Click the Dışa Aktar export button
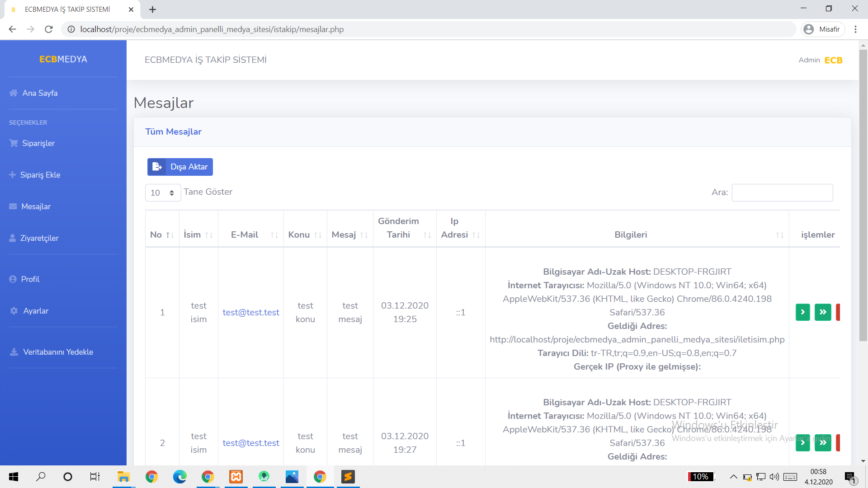 (x=180, y=167)
